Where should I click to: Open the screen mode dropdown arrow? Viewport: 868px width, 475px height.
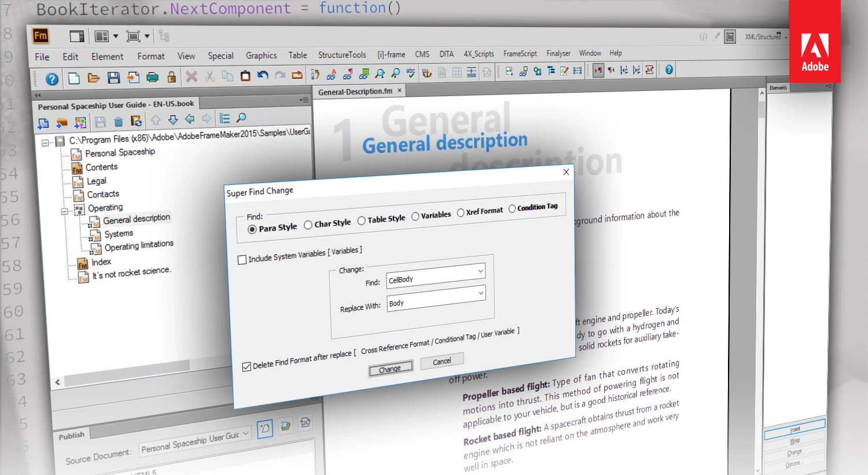pos(147,36)
